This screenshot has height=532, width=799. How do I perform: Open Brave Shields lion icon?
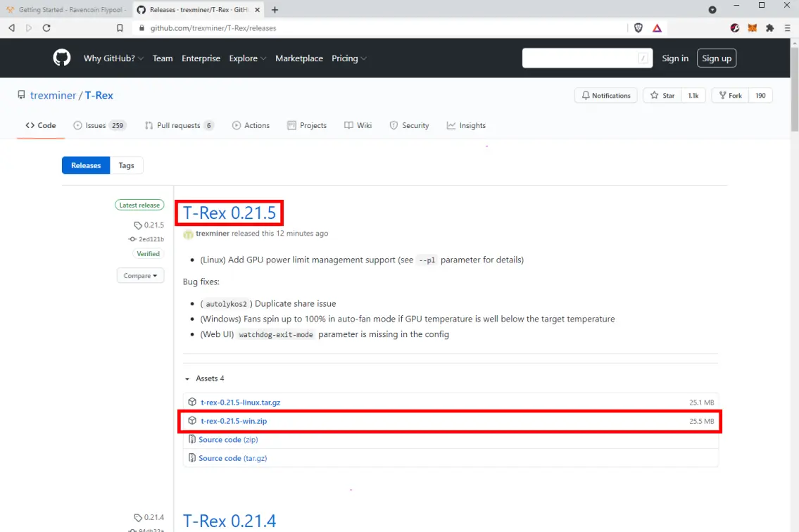click(x=638, y=28)
